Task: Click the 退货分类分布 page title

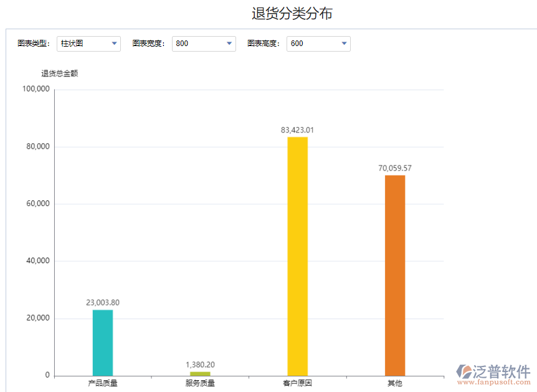Action: 292,12
